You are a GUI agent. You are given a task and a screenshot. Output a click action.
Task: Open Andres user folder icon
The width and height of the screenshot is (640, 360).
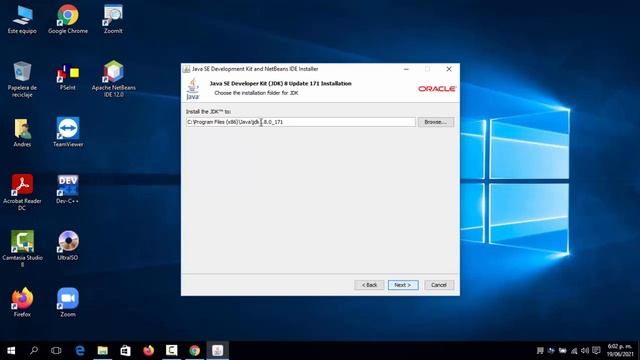coord(22,133)
